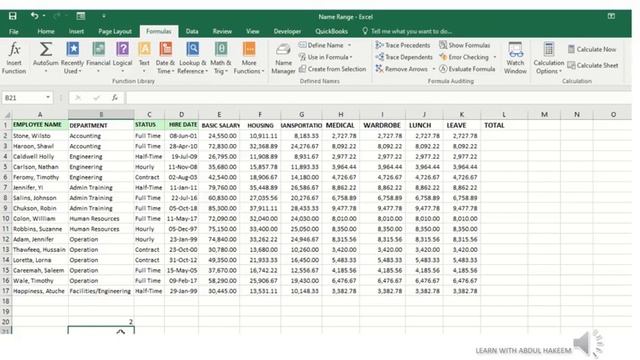
Task: Click the AutoSum sigma icon
Action: coord(46,50)
